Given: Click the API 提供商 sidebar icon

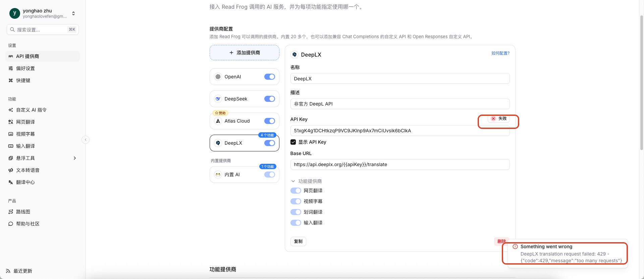Looking at the screenshot, I should point(11,56).
